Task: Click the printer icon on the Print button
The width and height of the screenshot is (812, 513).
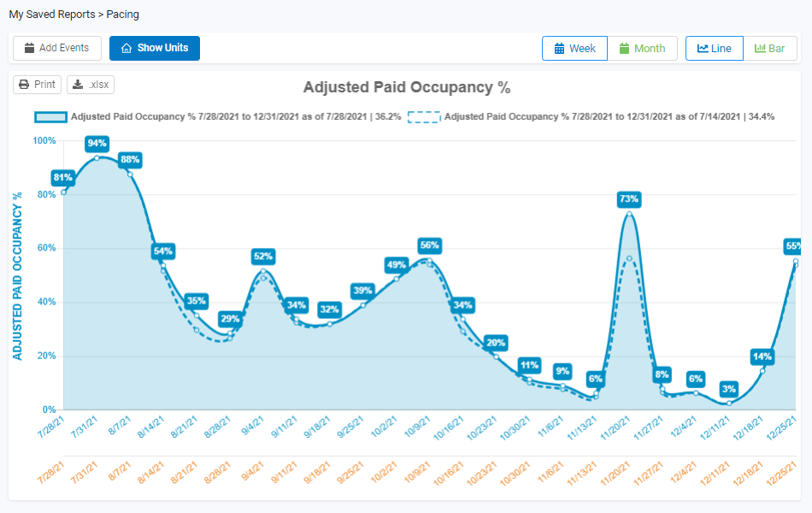Action: [26, 85]
